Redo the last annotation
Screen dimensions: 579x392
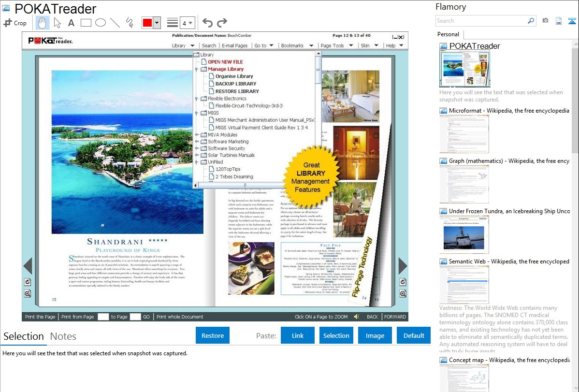222,23
